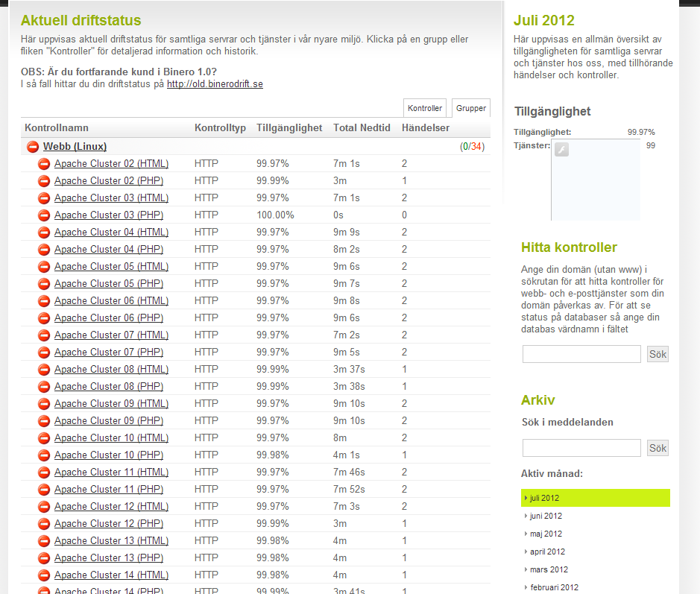Click the Tjänster availability chart area
The width and height of the screenshot is (700, 594).
pyautogui.click(x=596, y=180)
